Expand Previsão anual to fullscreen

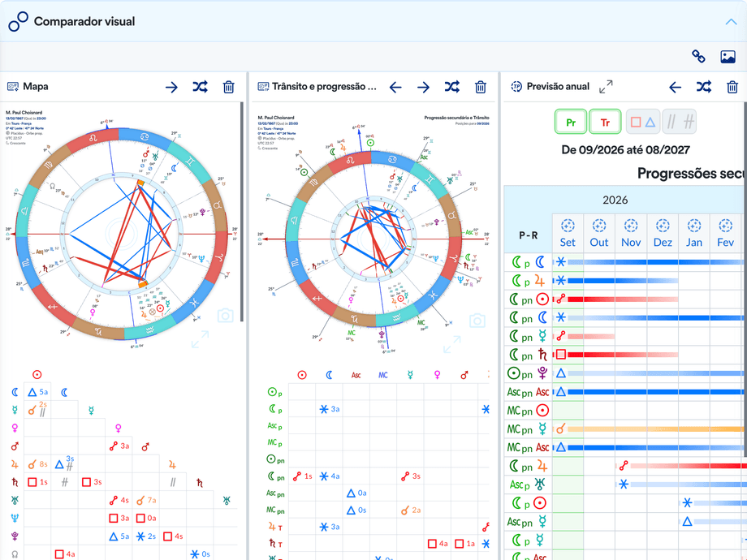pos(606,87)
